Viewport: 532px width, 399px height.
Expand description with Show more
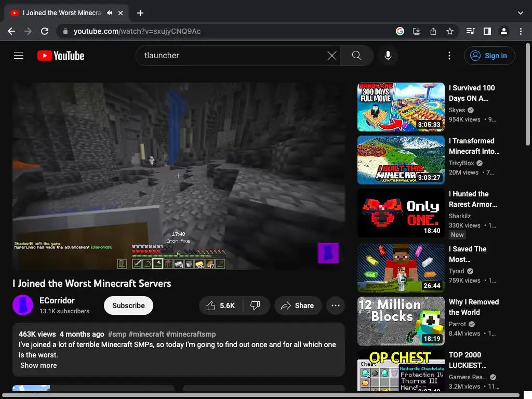click(38, 365)
